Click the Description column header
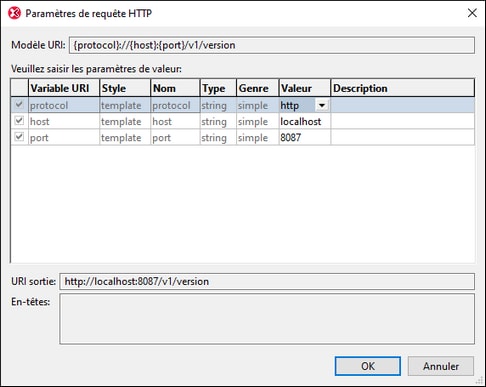 pos(403,88)
